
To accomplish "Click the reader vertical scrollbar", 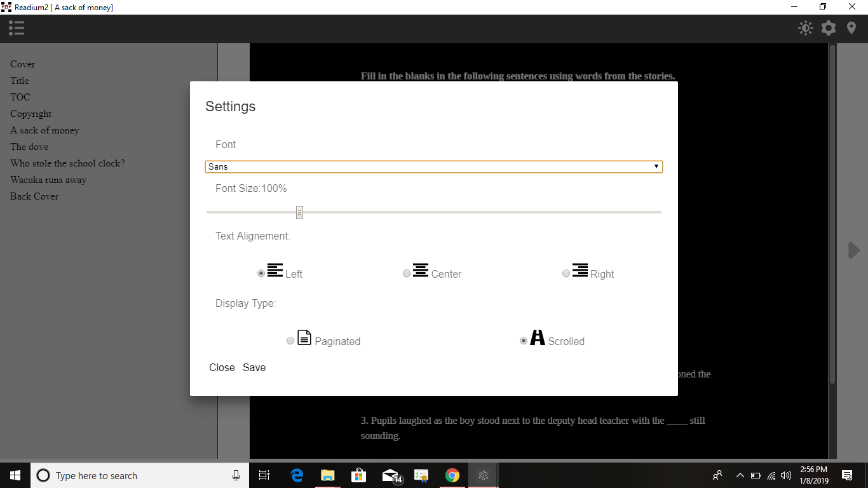I will [832, 213].
